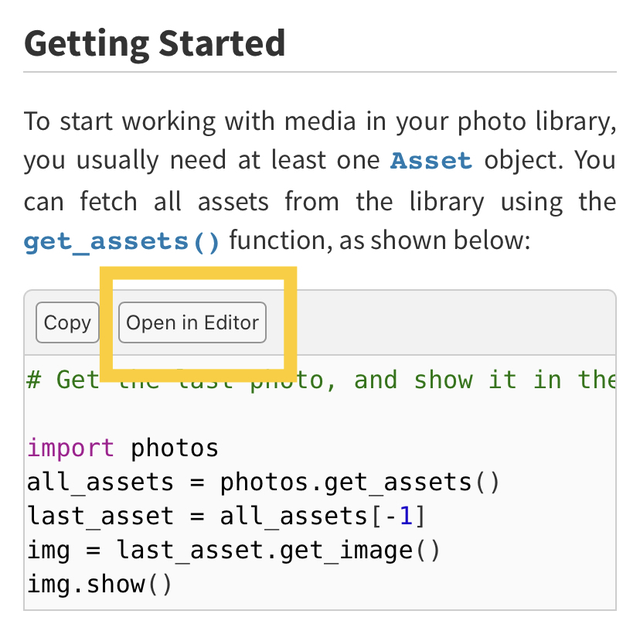Viewport: 640px width, 631px height.
Task: Click the 'last_asset = all_assets[-1]' line
Action: 226,516
